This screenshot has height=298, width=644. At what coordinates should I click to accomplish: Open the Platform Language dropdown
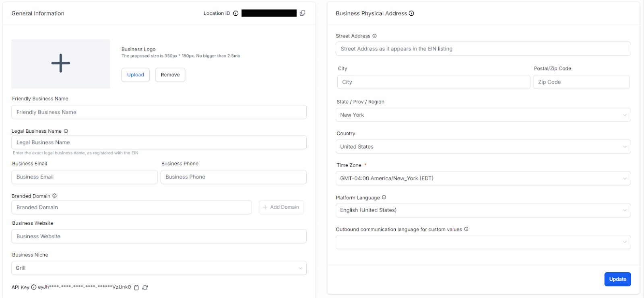click(483, 210)
